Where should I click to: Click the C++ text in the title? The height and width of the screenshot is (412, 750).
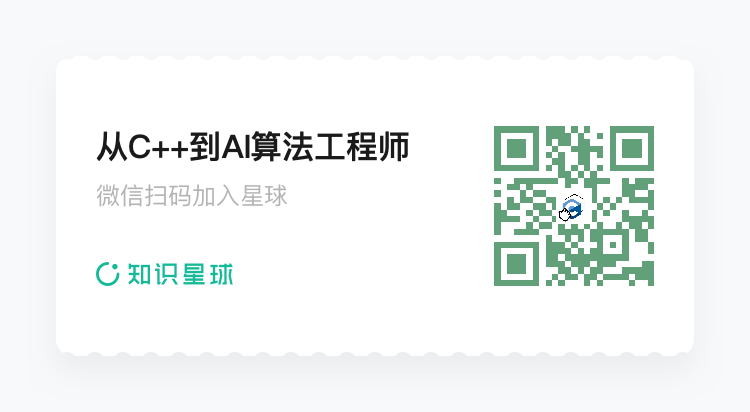click(159, 147)
